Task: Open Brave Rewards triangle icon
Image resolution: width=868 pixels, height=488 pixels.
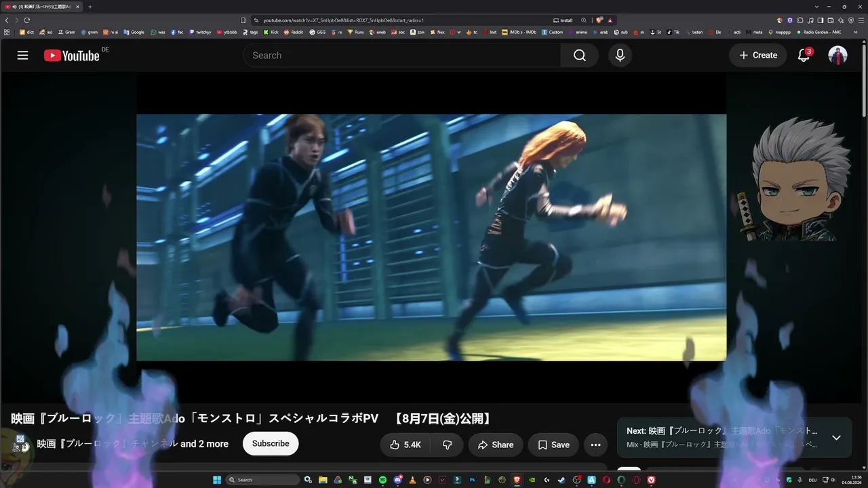Action: pos(610,20)
